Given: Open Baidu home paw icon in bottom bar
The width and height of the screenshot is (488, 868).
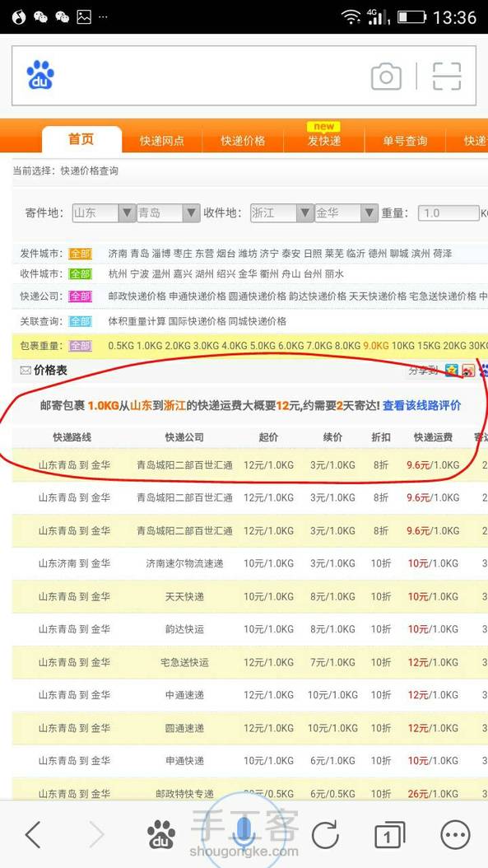Looking at the screenshot, I should click(x=161, y=835).
